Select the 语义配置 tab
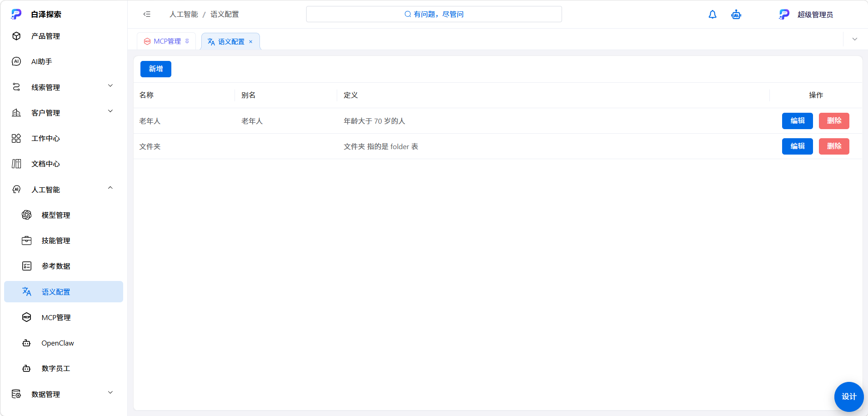The image size is (868, 416). click(x=230, y=41)
